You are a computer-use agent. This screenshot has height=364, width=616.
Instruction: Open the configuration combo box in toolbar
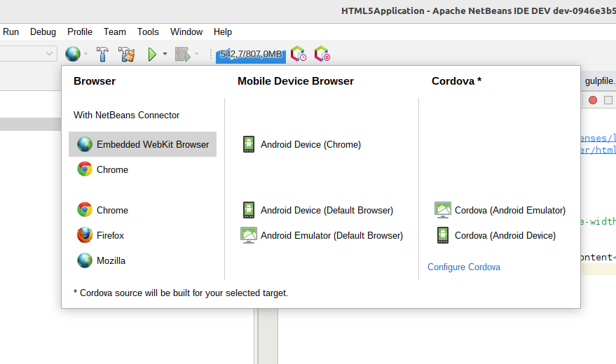click(x=28, y=53)
